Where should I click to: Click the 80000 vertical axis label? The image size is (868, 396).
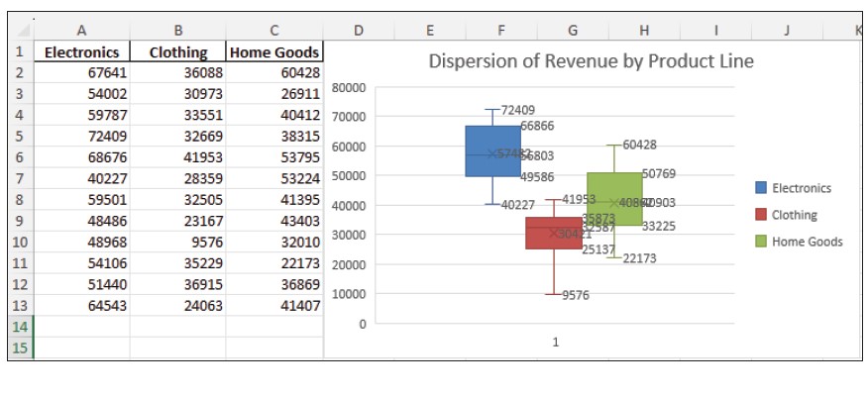(x=348, y=87)
